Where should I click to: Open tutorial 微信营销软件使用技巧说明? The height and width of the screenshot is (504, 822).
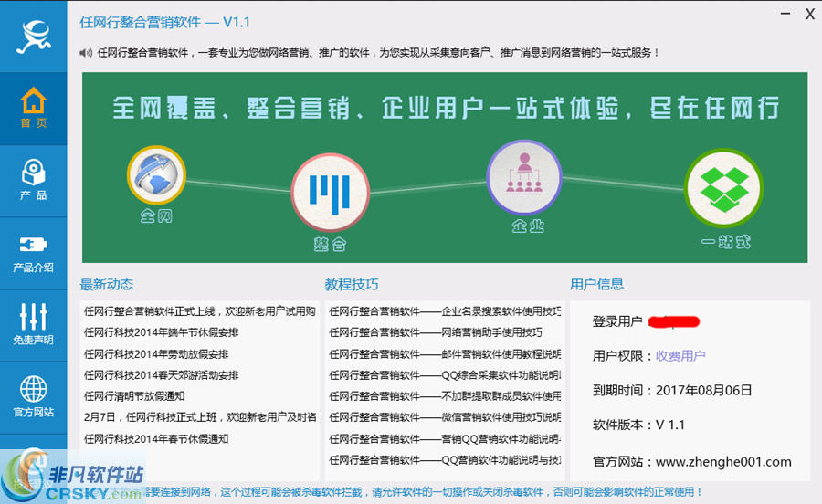pyautogui.click(x=445, y=417)
